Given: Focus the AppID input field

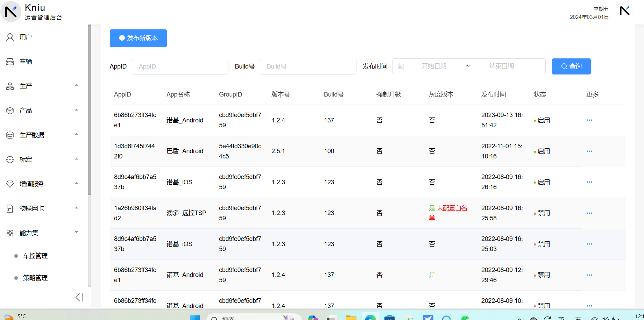Looking at the screenshot, I should click(x=180, y=66).
